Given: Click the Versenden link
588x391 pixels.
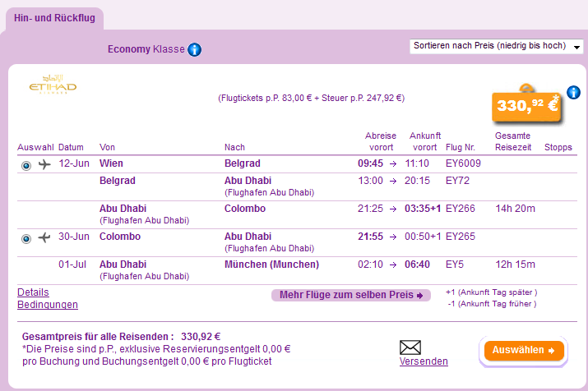Looking at the screenshot, I should tap(424, 361).
